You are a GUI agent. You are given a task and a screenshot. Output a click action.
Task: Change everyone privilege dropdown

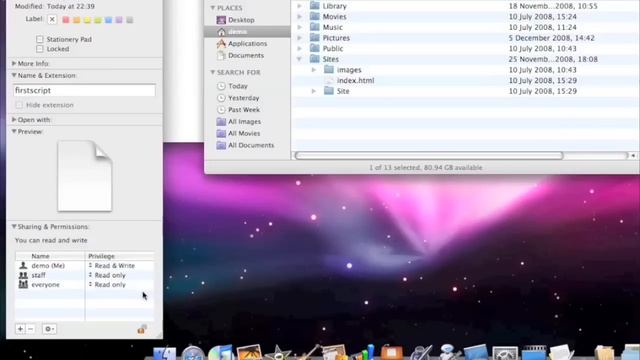click(x=107, y=284)
